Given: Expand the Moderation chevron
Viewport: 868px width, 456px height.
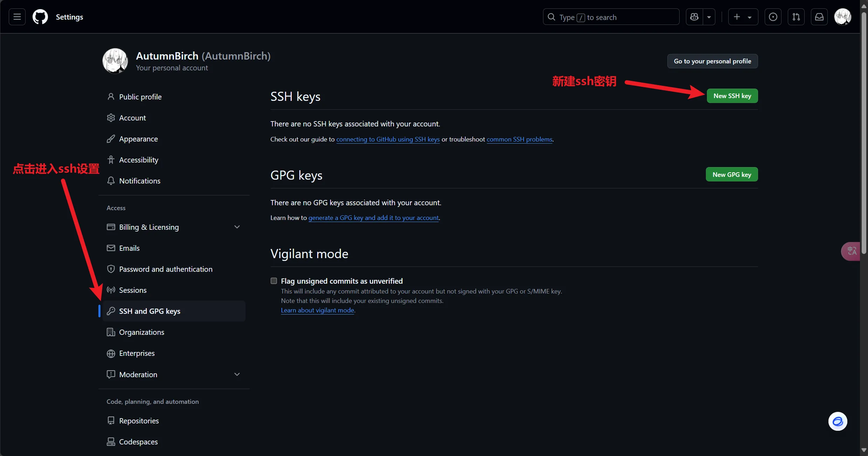Looking at the screenshot, I should [x=237, y=374].
